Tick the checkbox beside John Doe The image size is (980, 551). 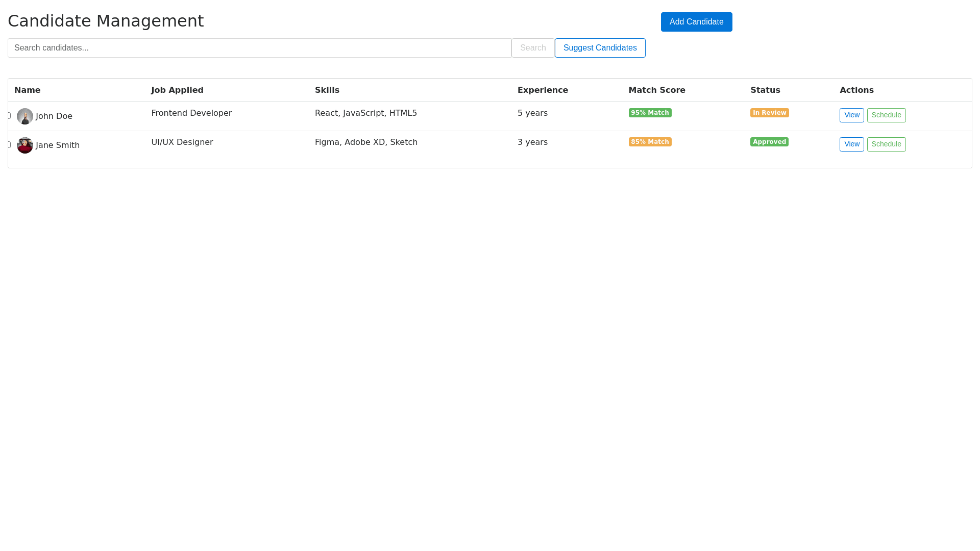(9, 116)
